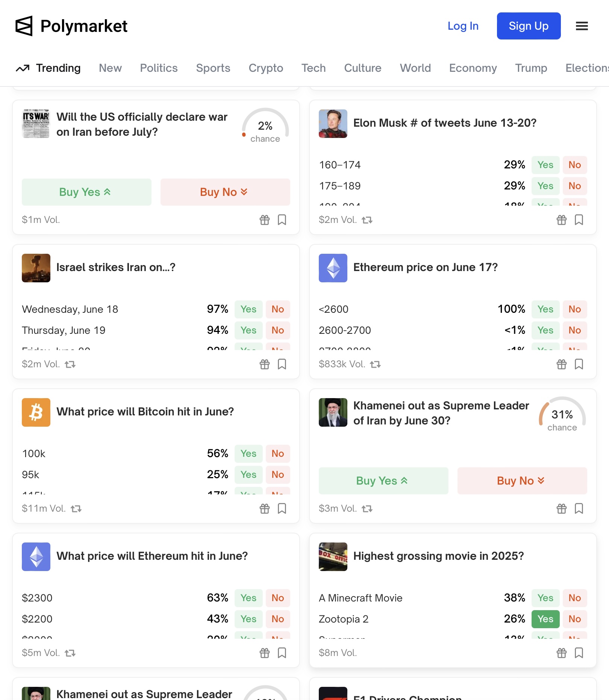Screen dimensions: 609x700
Task: Click Ethereum logo on June 17 card
Action: point(333,268)
